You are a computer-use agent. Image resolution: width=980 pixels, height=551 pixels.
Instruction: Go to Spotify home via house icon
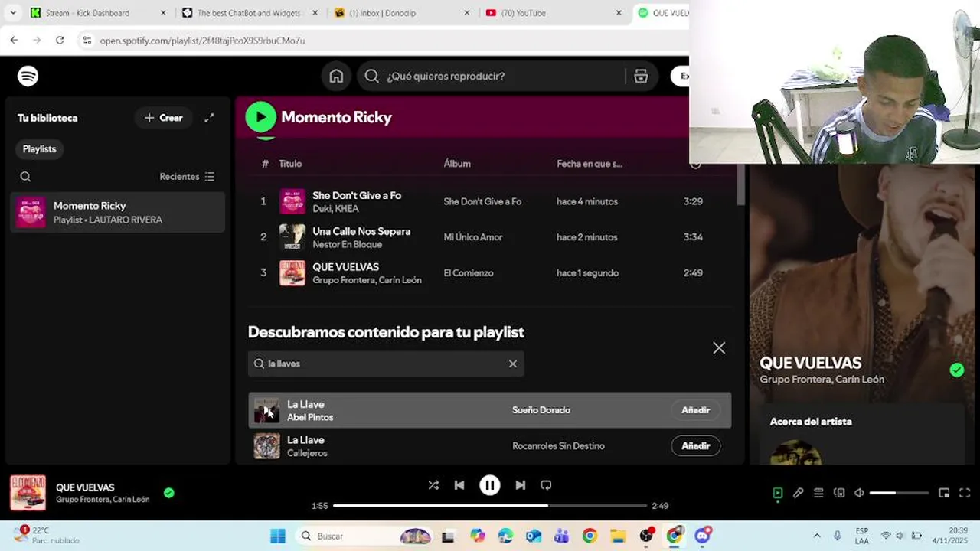point(336,76)
